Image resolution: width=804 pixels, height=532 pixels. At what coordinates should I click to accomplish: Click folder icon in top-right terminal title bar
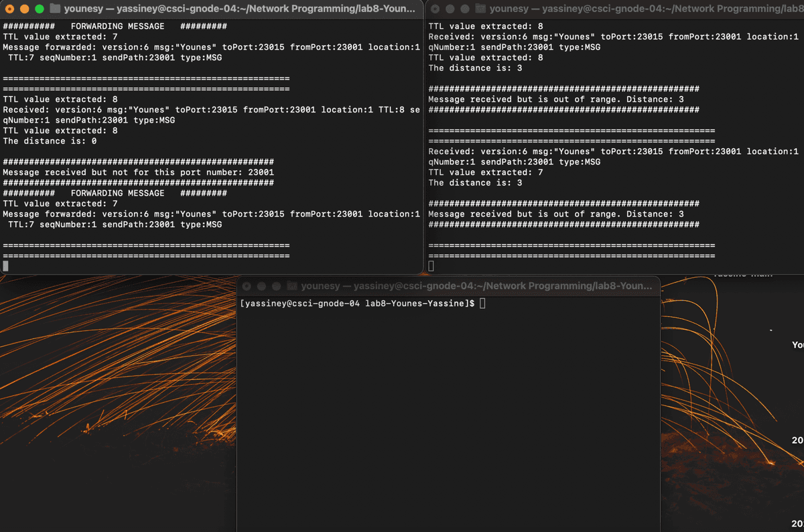(x=480, y=9)
